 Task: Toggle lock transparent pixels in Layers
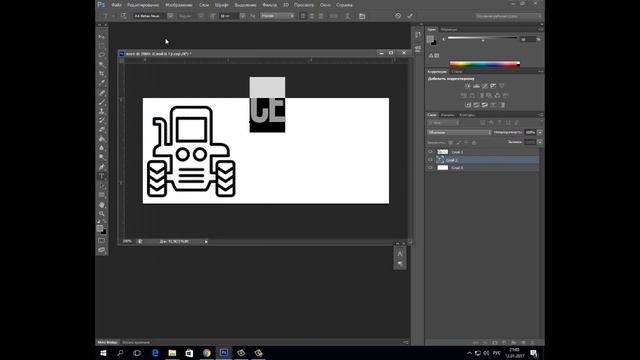pos(451,142)
